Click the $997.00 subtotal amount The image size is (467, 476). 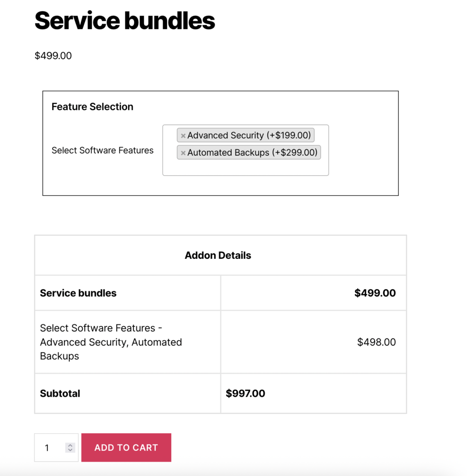246,394
